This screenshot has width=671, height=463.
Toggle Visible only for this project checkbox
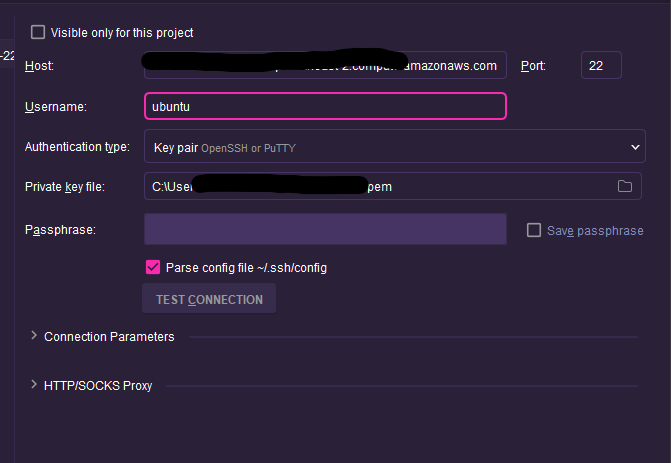point(38,32)
